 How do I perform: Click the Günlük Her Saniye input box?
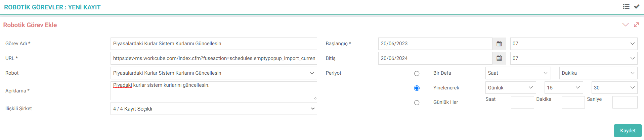pyautogui.click(x=625, y=102)
